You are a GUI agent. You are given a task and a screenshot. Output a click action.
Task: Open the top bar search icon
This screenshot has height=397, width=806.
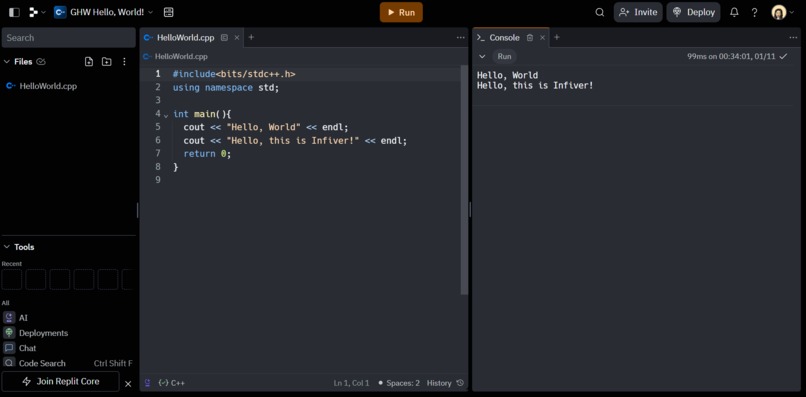pyautogui.click(x=599, y=12)
